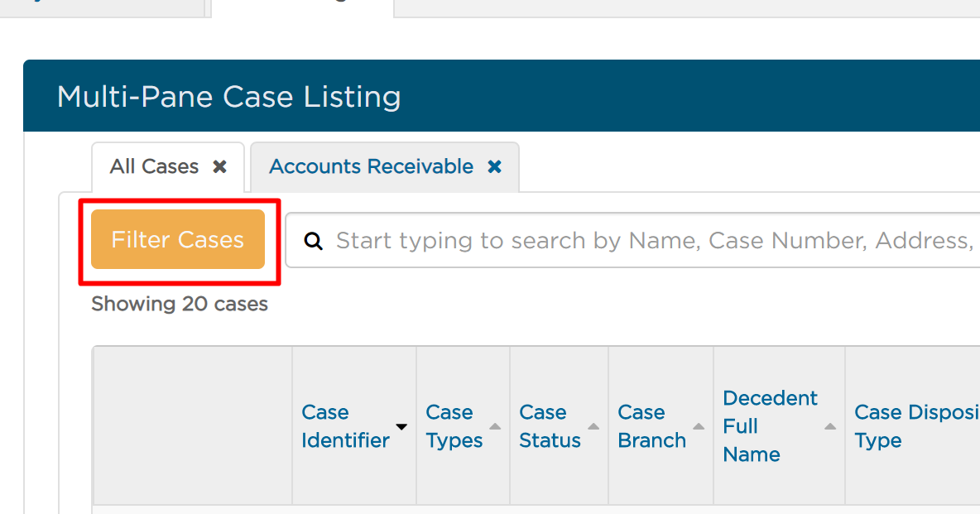
Task: Click the Case Identifier column header
Action: coord(346,426)
